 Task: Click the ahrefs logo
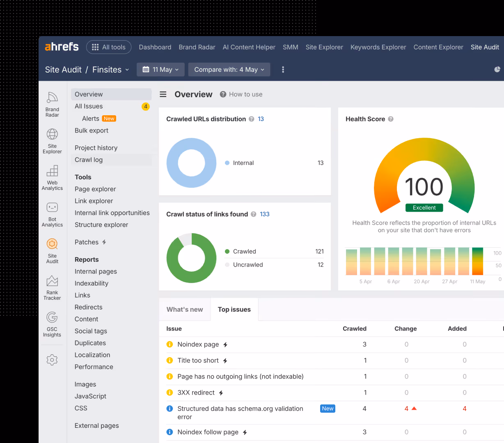click(x=62, y=47)
